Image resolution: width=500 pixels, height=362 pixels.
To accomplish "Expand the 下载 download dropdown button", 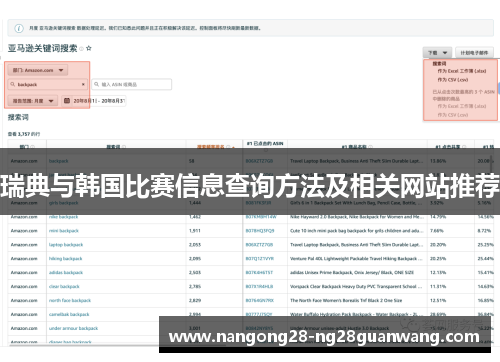I will tap(437, 53).
